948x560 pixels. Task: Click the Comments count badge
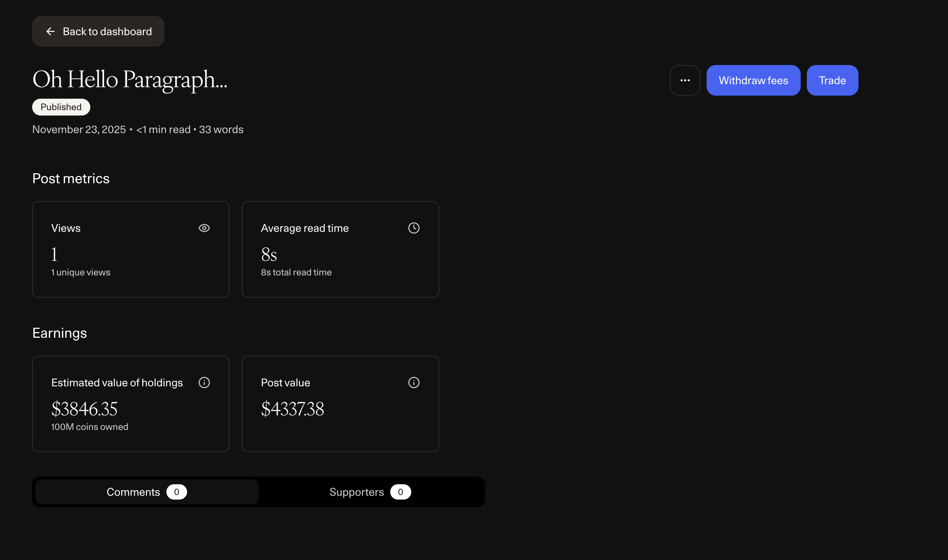coord(176,492)
